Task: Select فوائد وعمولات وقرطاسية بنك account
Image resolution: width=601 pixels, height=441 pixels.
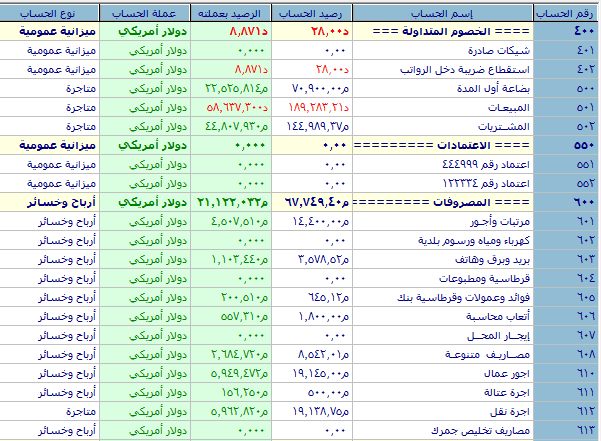Action: [443, 297]
